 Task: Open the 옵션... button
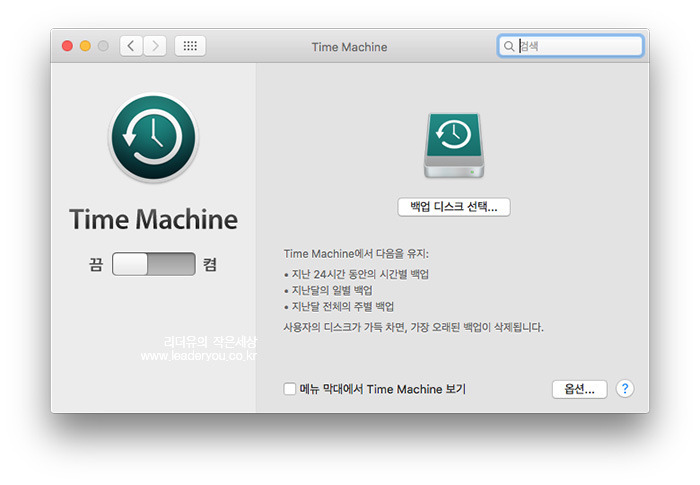579,389
